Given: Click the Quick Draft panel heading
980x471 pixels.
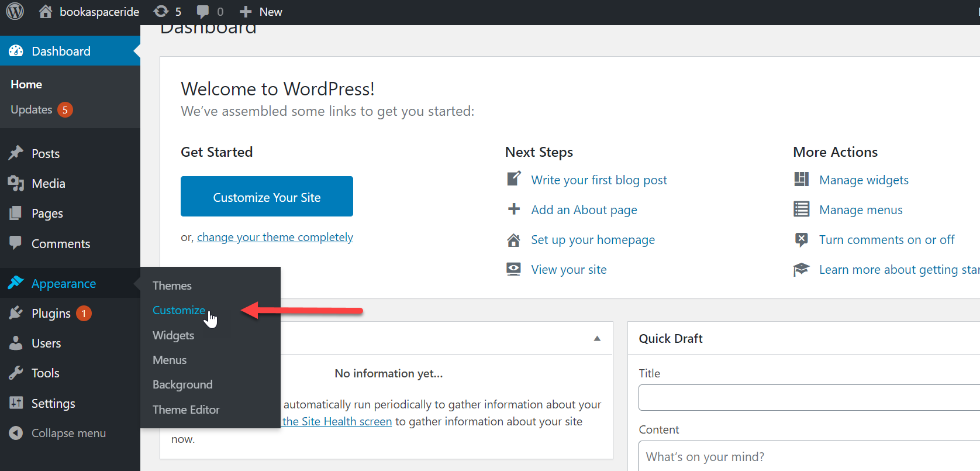Looking at the screenshot, I should click(x=671, y=339).
